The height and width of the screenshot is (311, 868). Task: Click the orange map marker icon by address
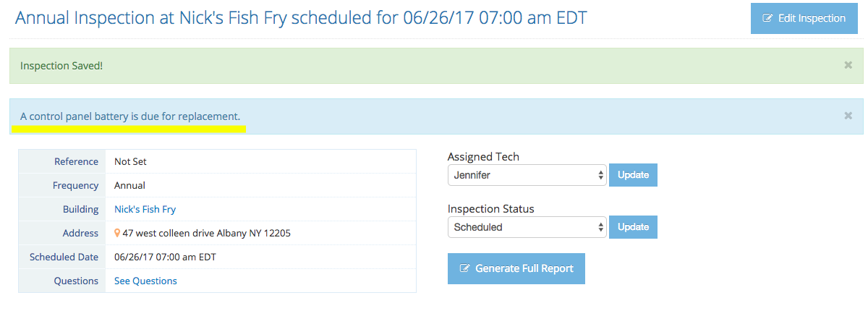[117, 234]
